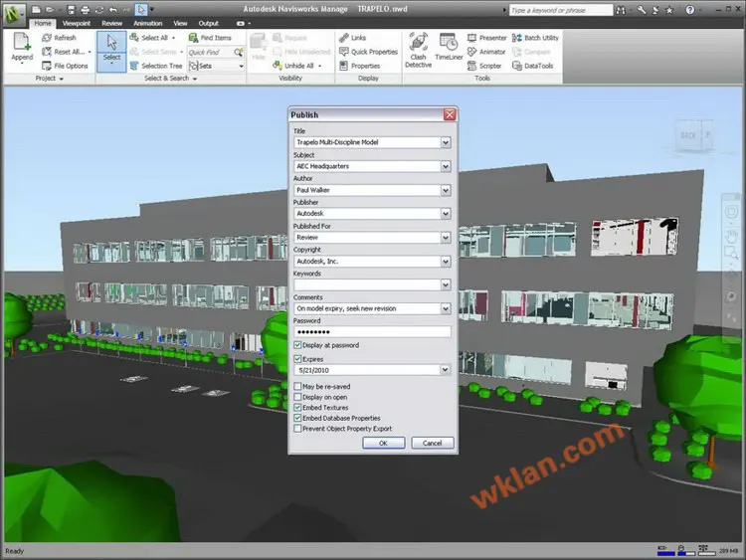Close the Publish dialog
The height and width of the screenshot is (560, 746).
click(450, 114)
